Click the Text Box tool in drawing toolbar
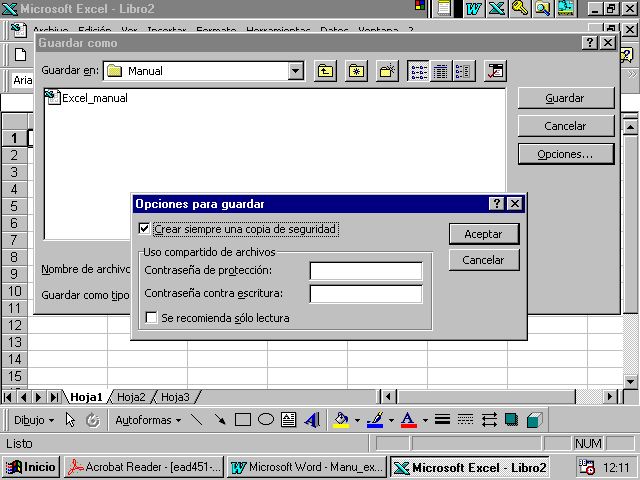This screenshot has width=640, height=480. pos(289,420)
